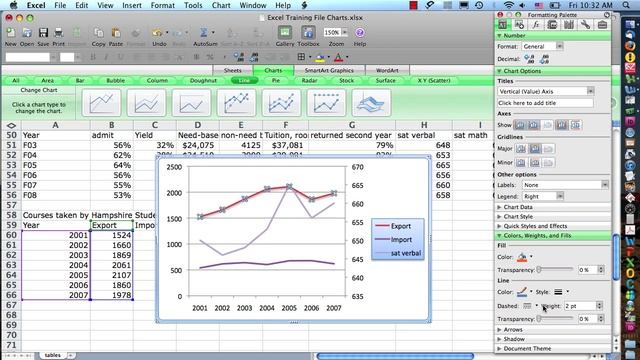Select the Column chart category
This screenshot has height=360, width=640.
click(157, 80)
